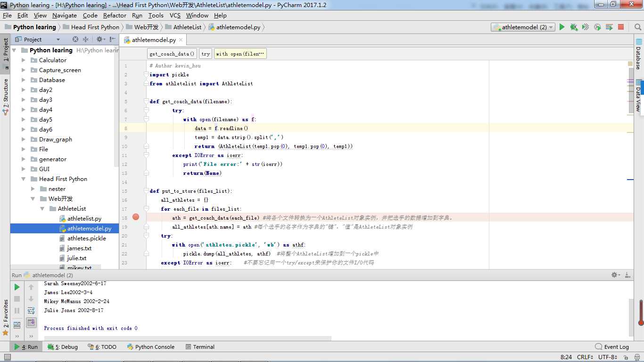Stop the process with the red square icon
The width and height of the screenshot is (644, 362).
pos(621,27)
